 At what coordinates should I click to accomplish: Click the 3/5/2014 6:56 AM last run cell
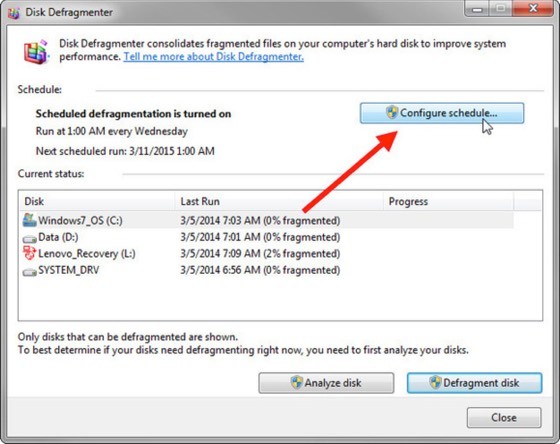click(x=260, y=270)
